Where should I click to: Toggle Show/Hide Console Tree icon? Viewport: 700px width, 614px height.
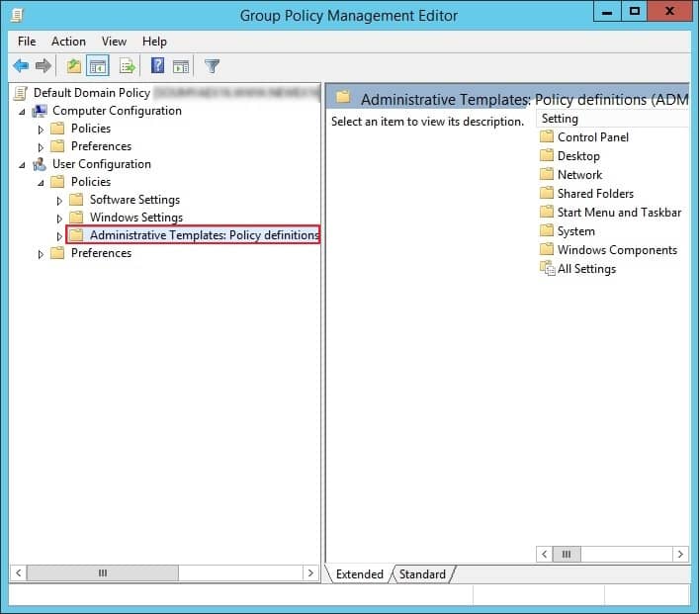tap(98, 66)
